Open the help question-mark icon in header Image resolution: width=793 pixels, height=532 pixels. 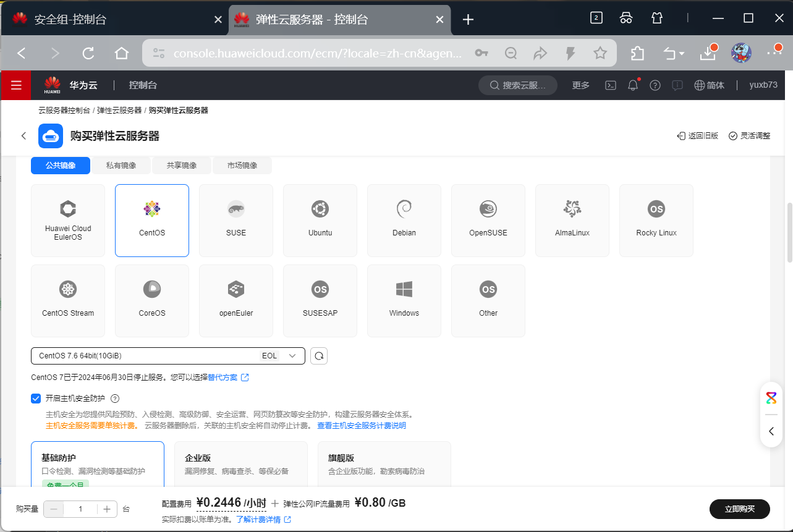coord(655,85)
